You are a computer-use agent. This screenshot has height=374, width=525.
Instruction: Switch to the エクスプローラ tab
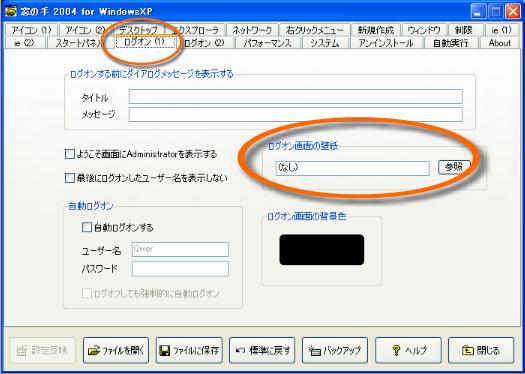coord(196,30)
